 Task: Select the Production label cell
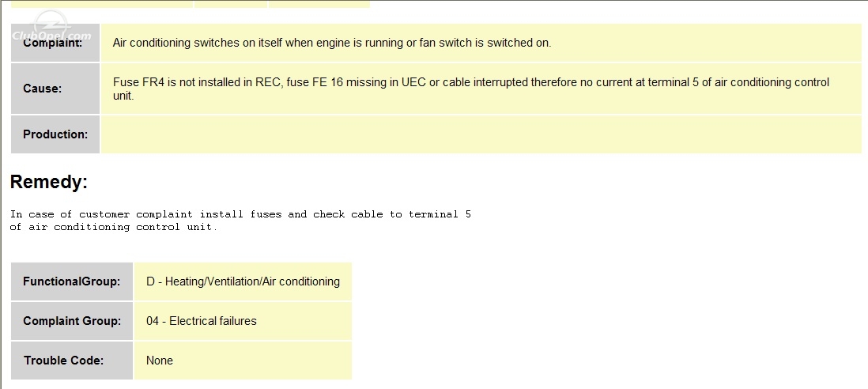pyautogui.click(x=55, y=134)
